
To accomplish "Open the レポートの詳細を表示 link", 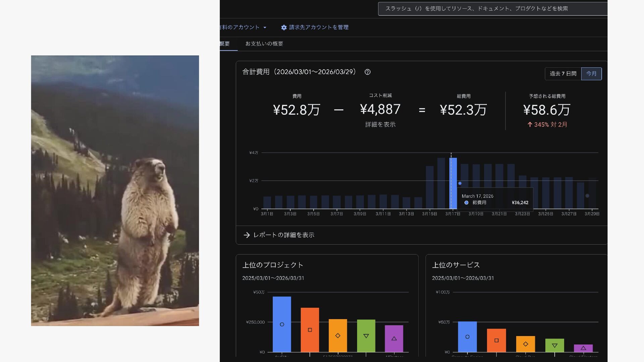I will 284,235.
